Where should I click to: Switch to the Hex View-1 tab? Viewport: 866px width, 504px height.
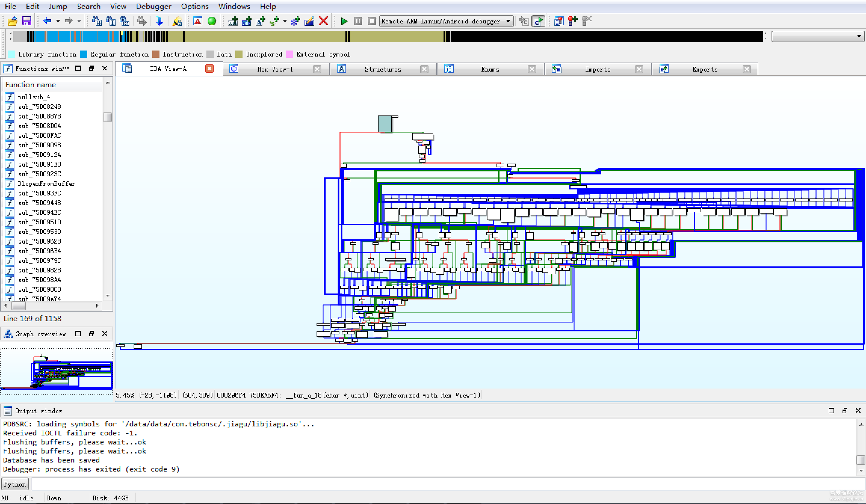point(275,69)
